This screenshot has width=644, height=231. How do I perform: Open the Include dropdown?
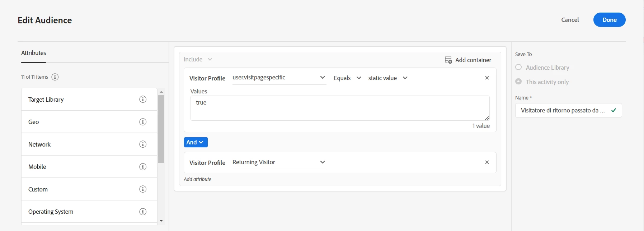point(198,59)
